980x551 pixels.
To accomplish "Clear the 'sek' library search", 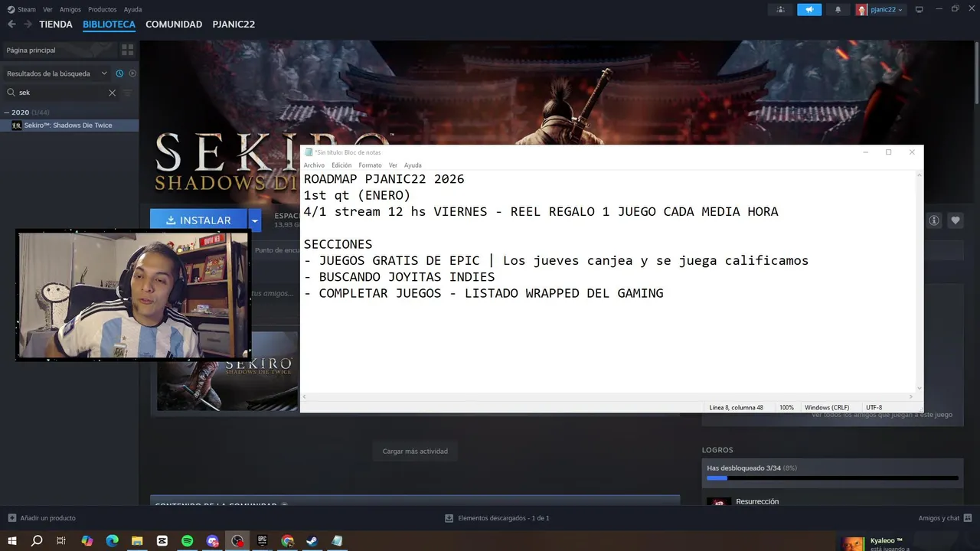I will [x=112, y=93].
